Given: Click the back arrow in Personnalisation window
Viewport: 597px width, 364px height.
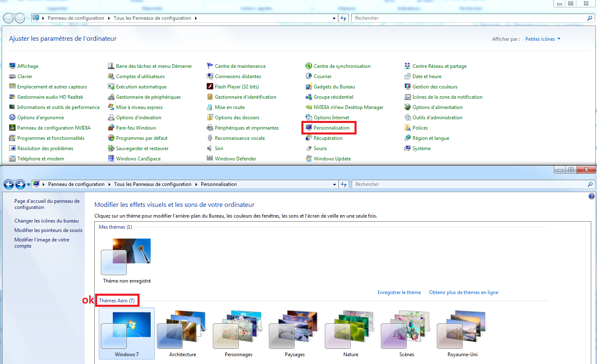Looking at the screenshot, I should [x=9, y=184].
